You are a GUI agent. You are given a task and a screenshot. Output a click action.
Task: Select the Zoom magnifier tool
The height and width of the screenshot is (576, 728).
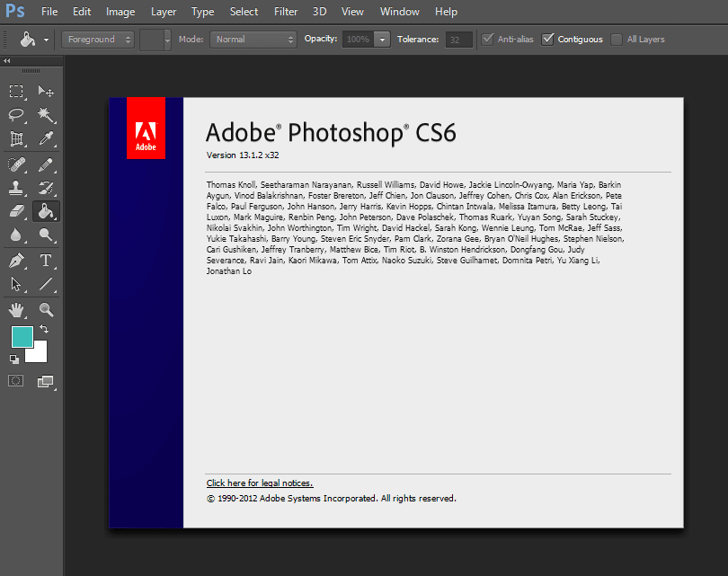click(46, 310)
